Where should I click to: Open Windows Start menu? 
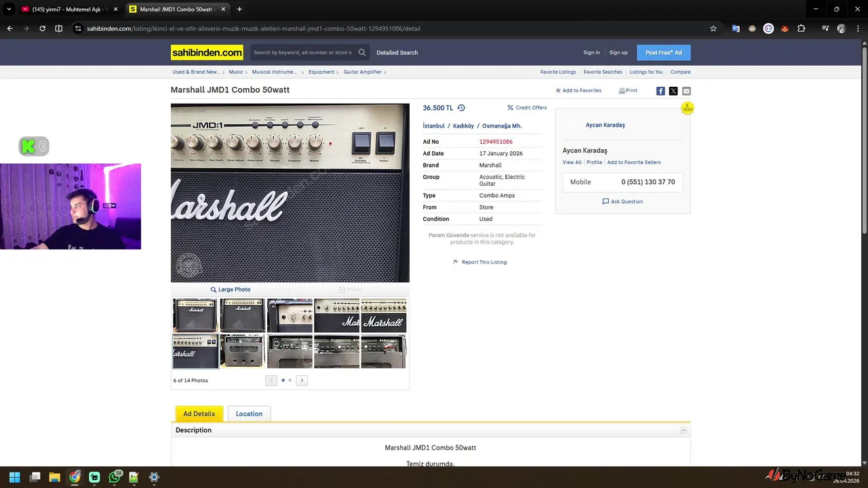point(14,477)
